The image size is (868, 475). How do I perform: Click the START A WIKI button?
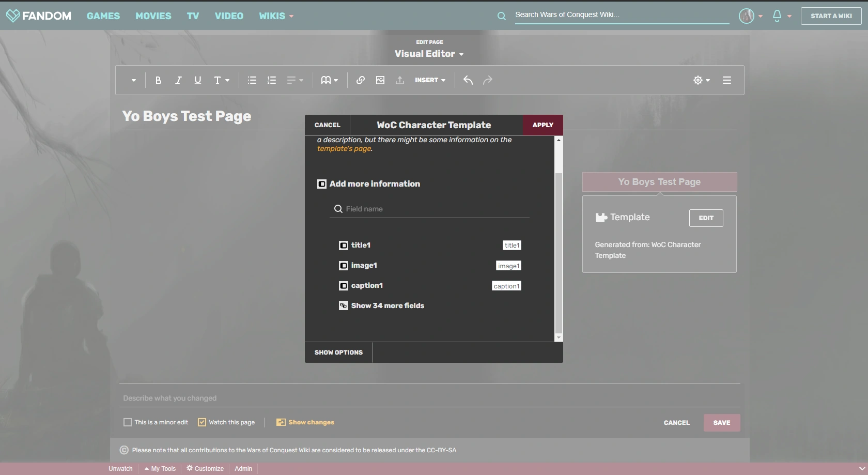pyautogui.click(x=831, y=16)
